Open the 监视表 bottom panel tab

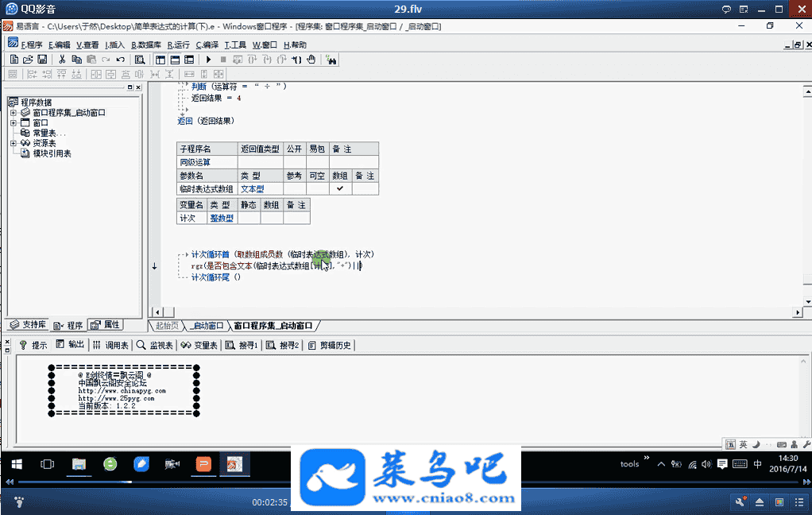pos(154,345)
